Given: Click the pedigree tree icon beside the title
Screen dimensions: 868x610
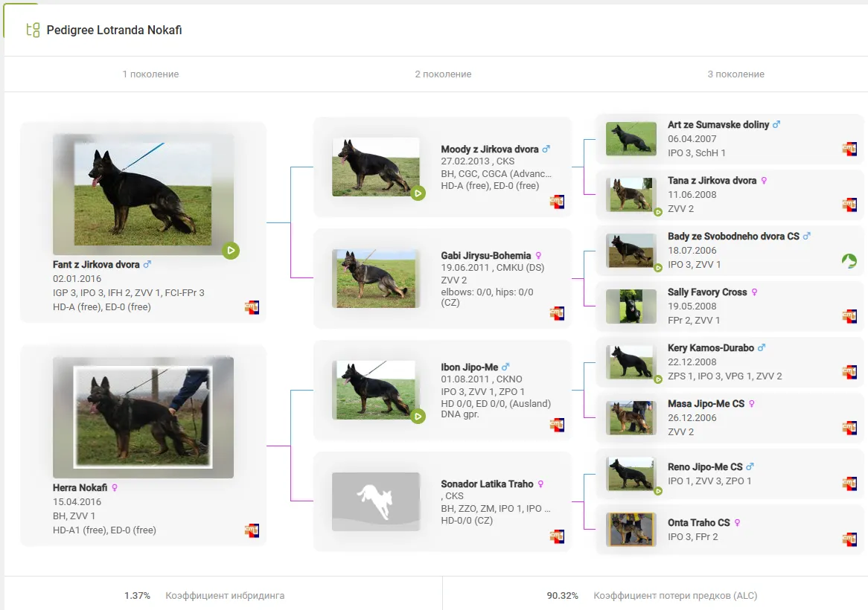Looking at the screenshot, I should coord(33,30).
